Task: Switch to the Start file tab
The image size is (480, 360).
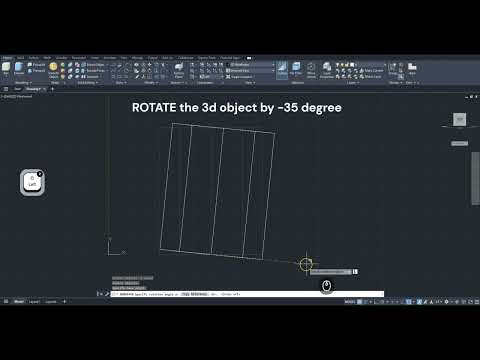Action: [x=17, y=89]
